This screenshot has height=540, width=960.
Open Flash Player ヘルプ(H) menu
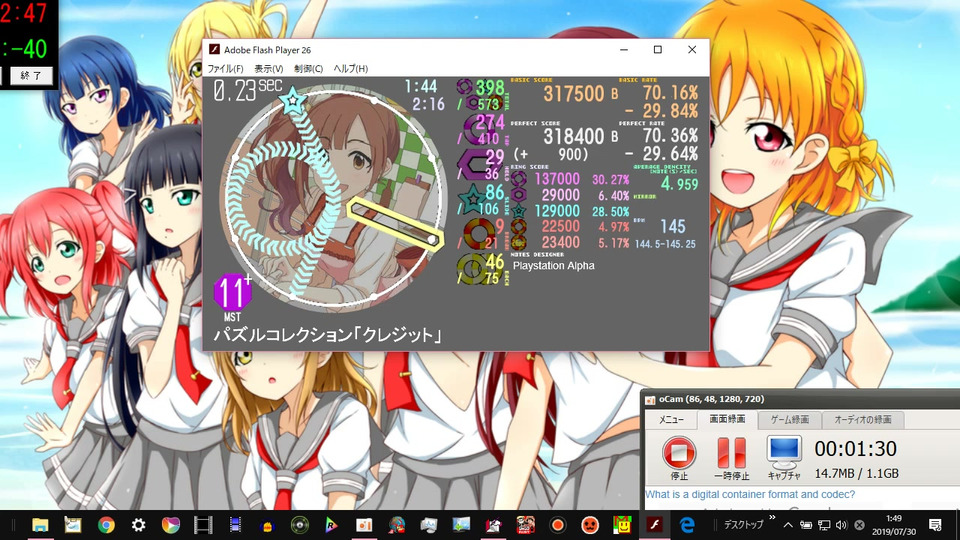click(x=350, y=69)
